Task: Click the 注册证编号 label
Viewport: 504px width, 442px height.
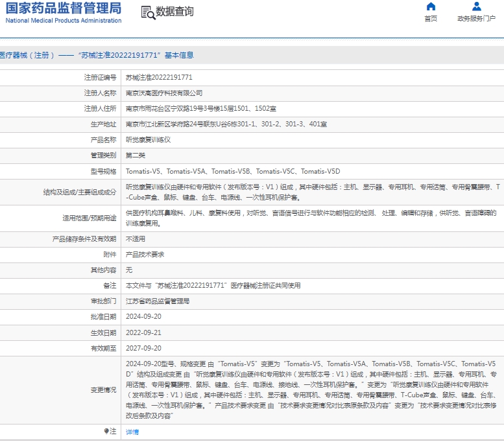Action: point(101,77)
